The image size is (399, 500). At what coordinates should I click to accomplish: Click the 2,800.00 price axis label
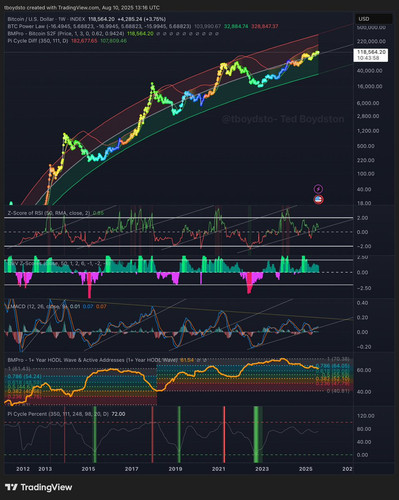point(368,116)
